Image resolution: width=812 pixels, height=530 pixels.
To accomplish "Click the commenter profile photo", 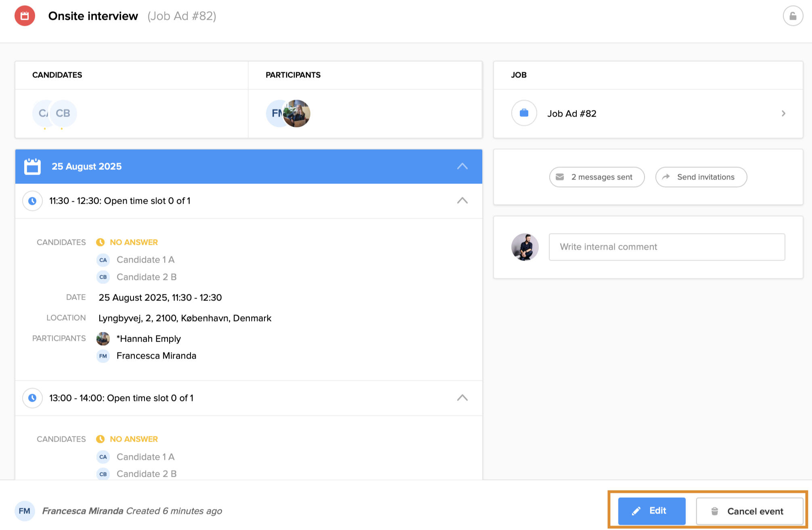I will [525, 247].
